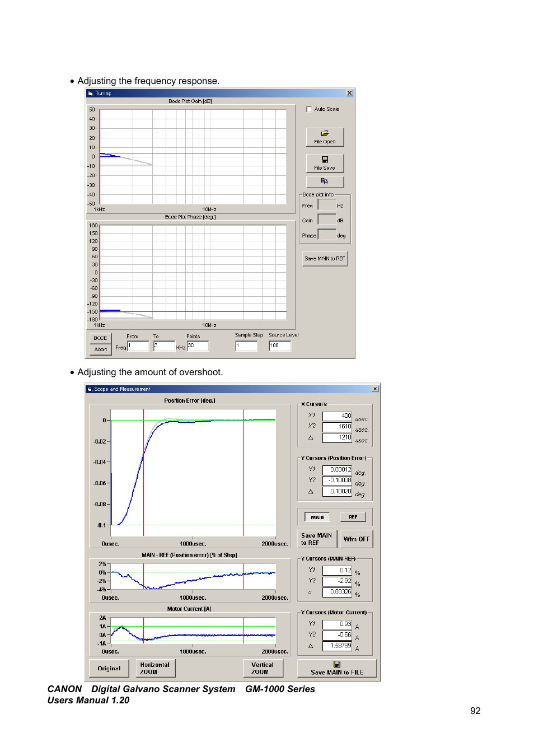This screenshot has height=756, width=534.
Task: Click the Bode plot info Gain field
Action: pos(327,220)
